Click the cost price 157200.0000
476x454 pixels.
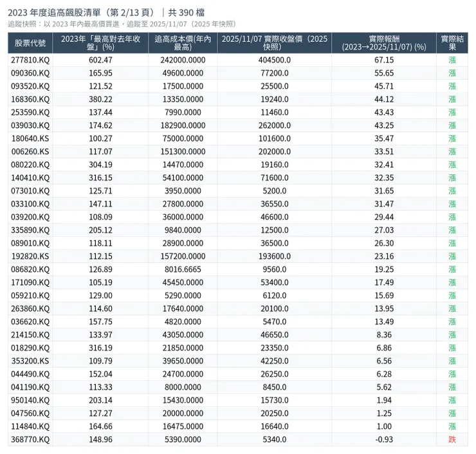tap(183, 256)
